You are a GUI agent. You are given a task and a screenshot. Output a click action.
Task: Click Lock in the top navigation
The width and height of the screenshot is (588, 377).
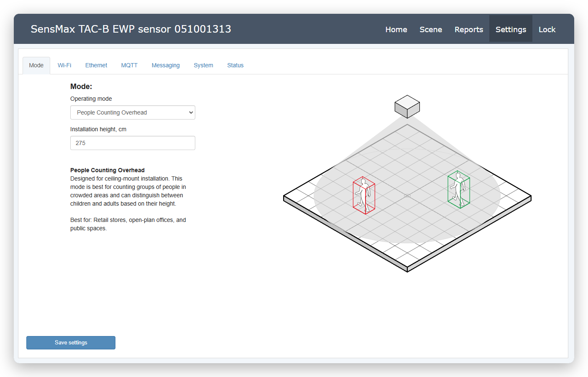(547, 29)
